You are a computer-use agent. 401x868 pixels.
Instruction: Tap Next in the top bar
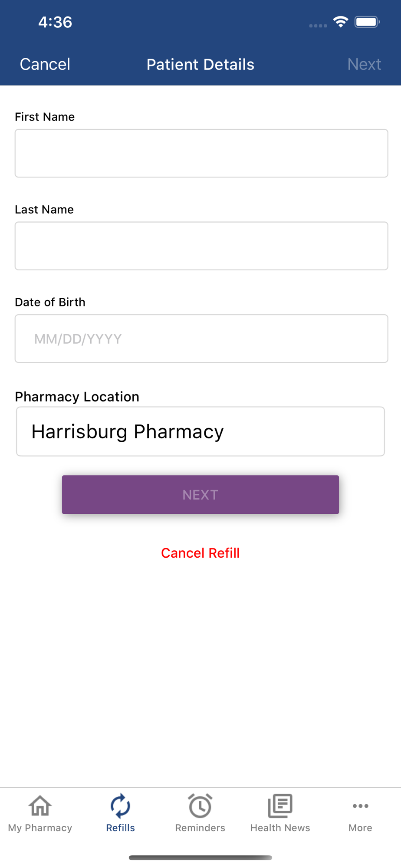click(x=364, y=64)
